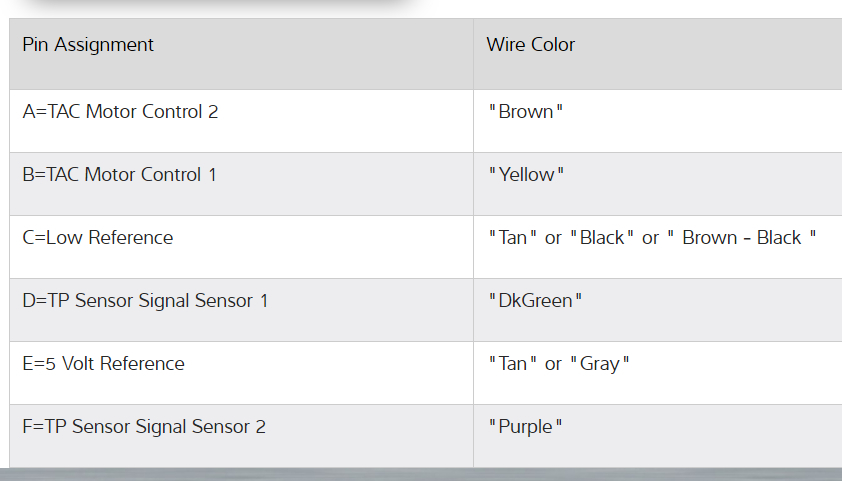842x481 pixels.
Task: Click "Tan" in the Low Reference row
Action: [x=512, y=238]
